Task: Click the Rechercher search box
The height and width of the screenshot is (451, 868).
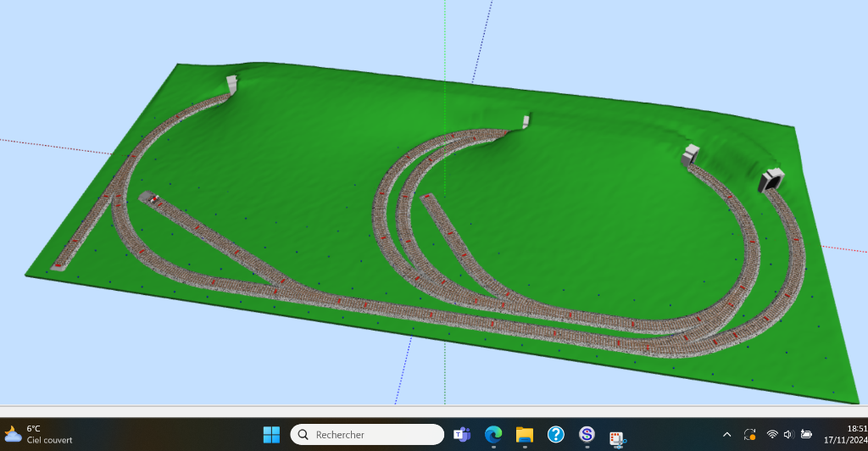Action: pos(367,434)
